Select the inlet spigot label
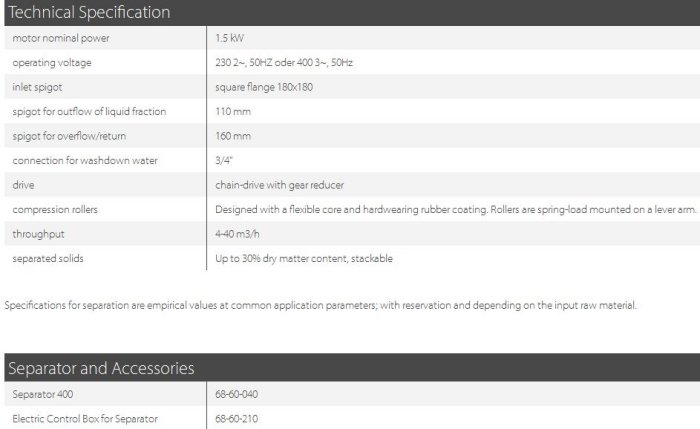700x429 pixels. click(x=37, y=87)
